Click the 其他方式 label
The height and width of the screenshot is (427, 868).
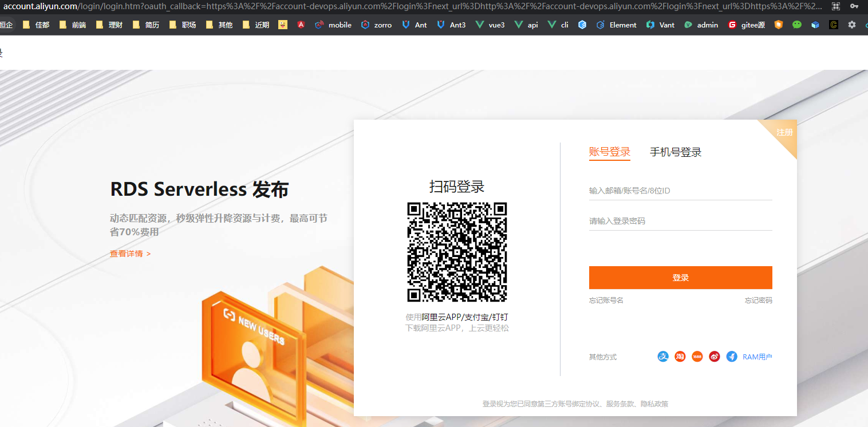[603, 357]
